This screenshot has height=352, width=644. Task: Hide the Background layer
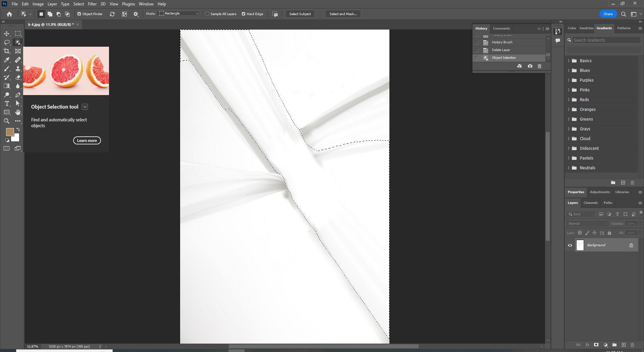(570, 245)
